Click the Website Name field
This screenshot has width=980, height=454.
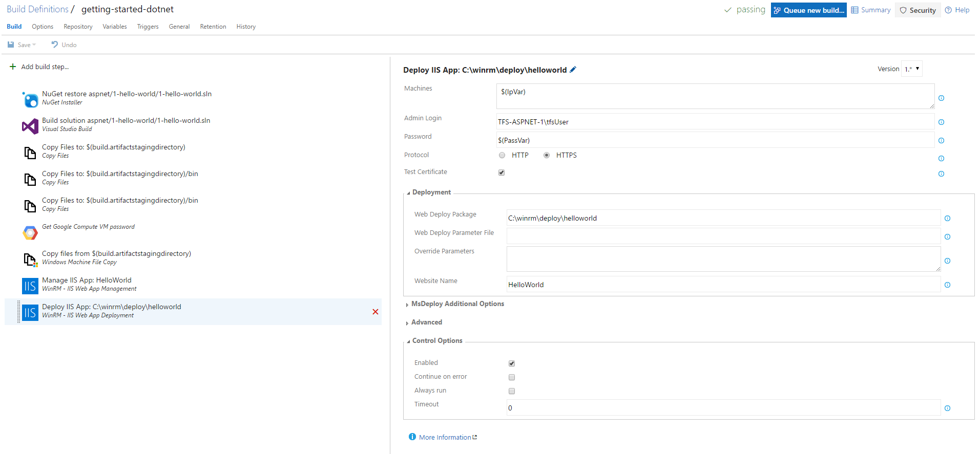(723, 285)
